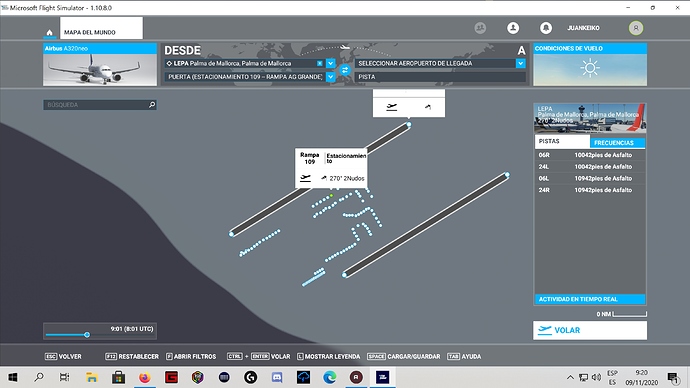Expand the parking gate dropdown
690x388 pixels.
[330, 77]
